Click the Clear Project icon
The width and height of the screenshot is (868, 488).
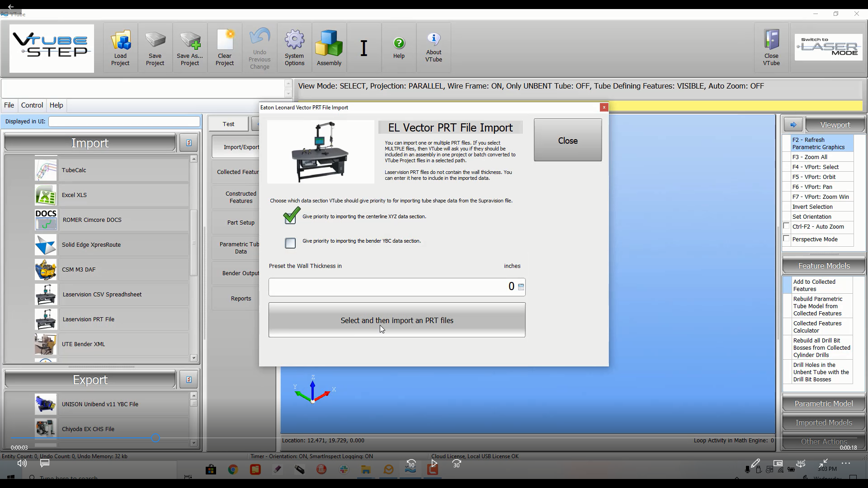click(x=225, y=41)
